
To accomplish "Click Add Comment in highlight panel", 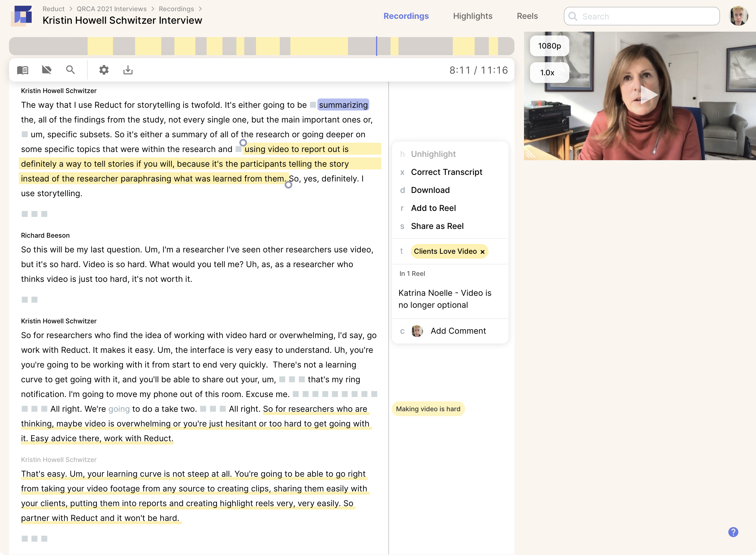I will [458, 331].
